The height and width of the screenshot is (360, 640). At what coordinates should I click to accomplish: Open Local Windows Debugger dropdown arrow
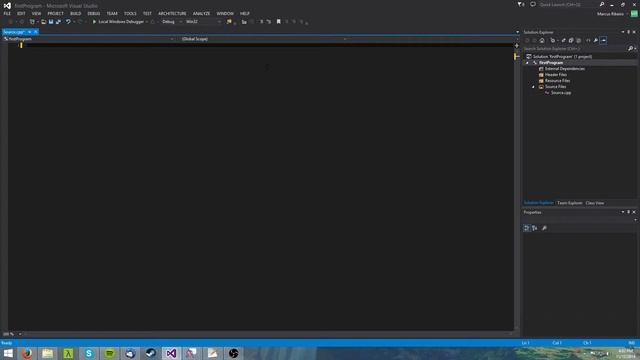point(147,22)
